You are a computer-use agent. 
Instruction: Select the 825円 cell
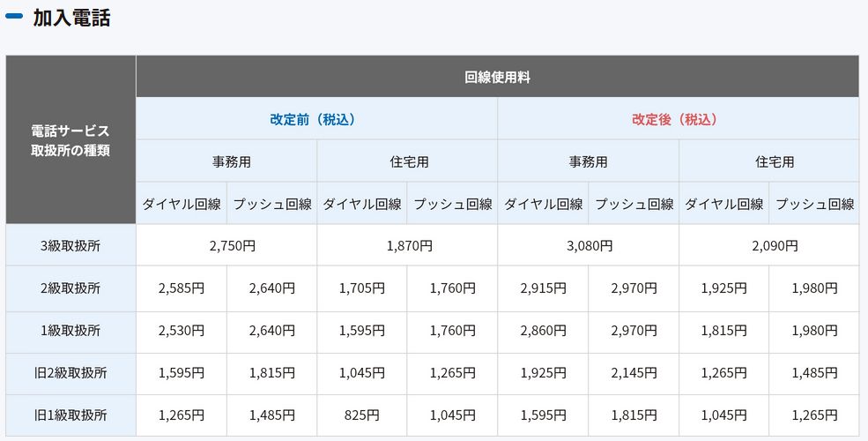point(362,415)
